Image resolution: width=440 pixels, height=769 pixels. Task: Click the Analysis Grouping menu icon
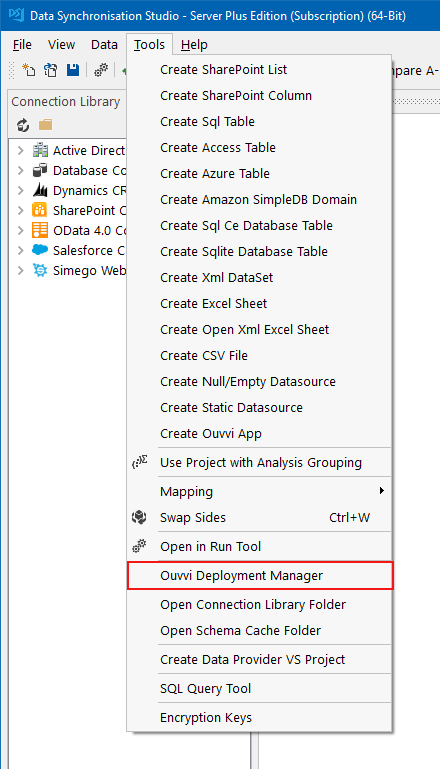point(140,462)
